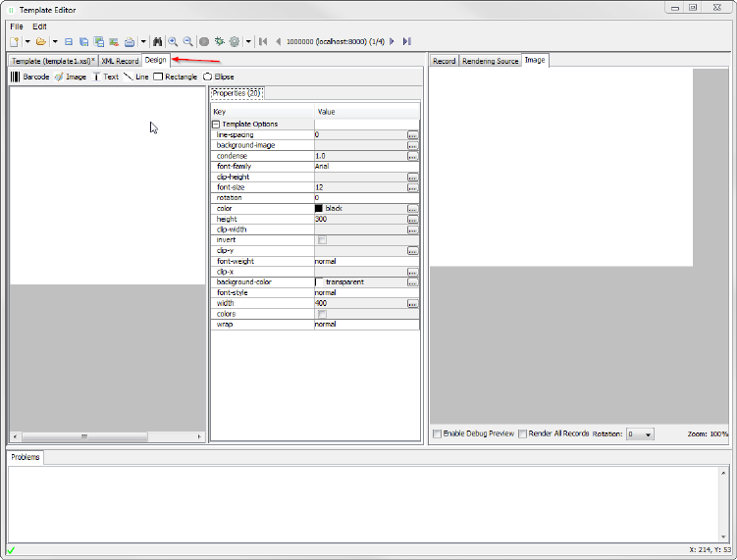Click the green checkmark status icon
The height and width of the screenshot is (560, 737).
tap(11, 550)
